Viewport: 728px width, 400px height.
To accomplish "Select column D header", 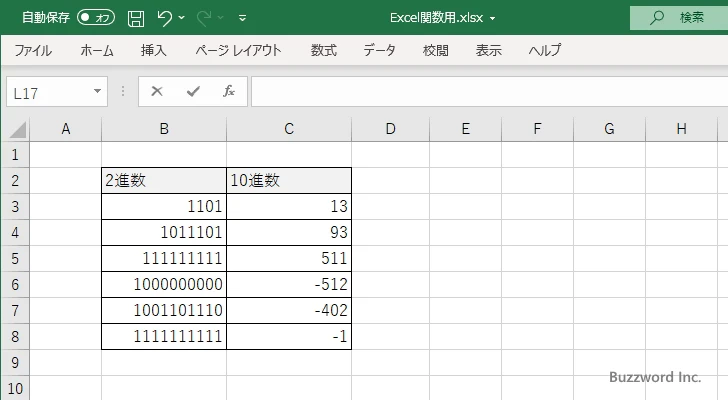I will click(x=390, y=129).
